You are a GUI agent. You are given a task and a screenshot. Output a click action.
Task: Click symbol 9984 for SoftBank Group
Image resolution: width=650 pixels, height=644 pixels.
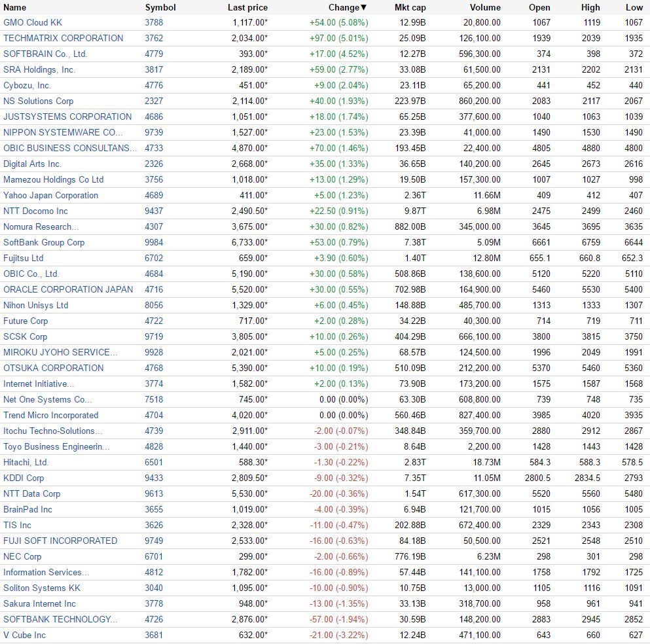(154, 243)
